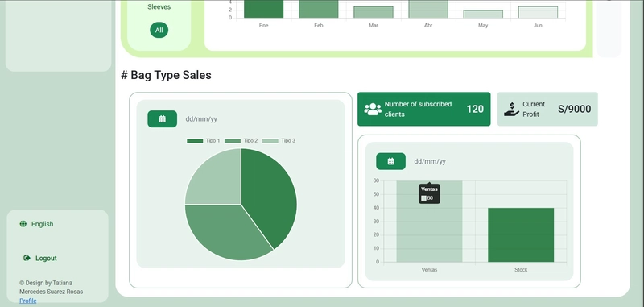Viewport: 644px width, 307px height.
Task: Click bar chart dd/mm/yy date field
Action: [430, 161]
